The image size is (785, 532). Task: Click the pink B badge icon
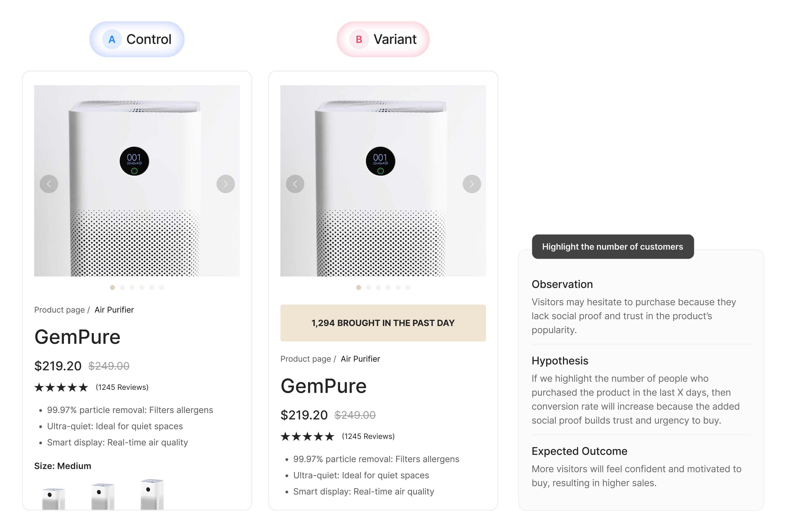[x=359, y=39]
